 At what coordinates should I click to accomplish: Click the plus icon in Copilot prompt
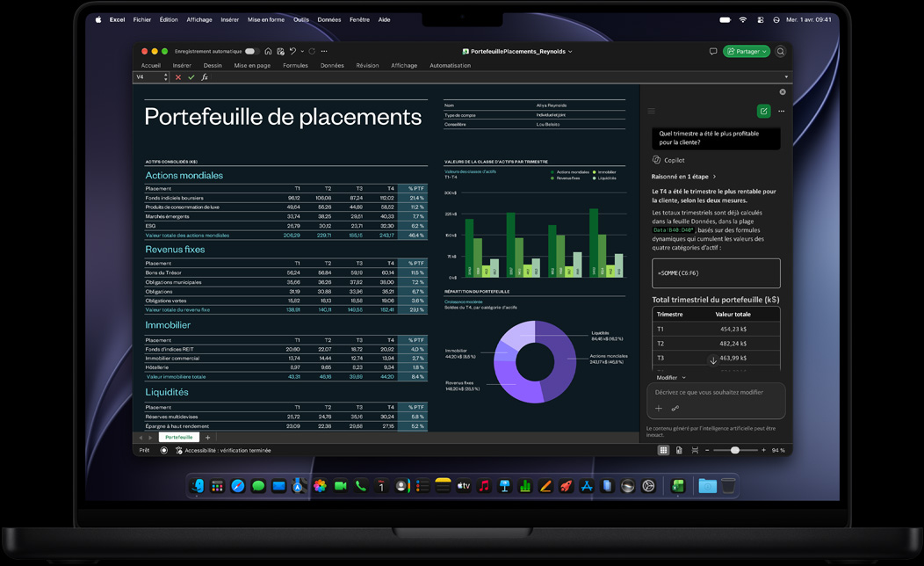[659, 408]
